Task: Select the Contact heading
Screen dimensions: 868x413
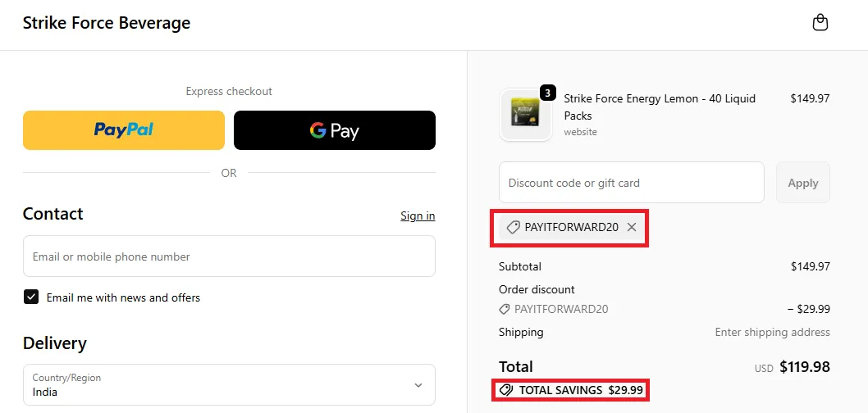Action: click(53, 213)
